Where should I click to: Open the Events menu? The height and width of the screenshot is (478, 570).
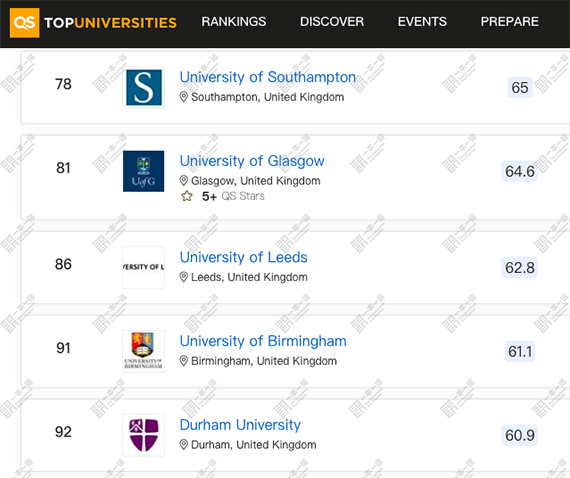pos(422,21)
